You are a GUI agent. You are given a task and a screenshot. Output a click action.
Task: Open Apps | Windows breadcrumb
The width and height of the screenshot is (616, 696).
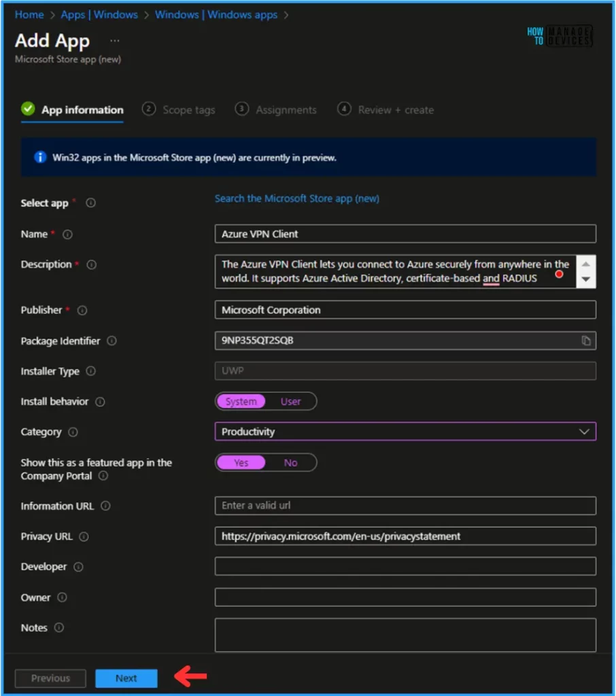99,15
